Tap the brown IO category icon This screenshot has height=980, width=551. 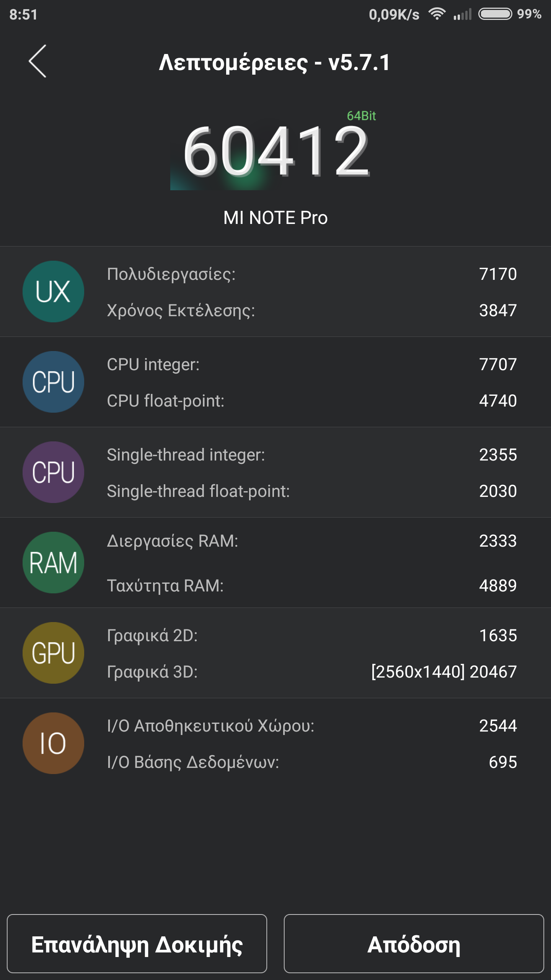coord(53,743)
